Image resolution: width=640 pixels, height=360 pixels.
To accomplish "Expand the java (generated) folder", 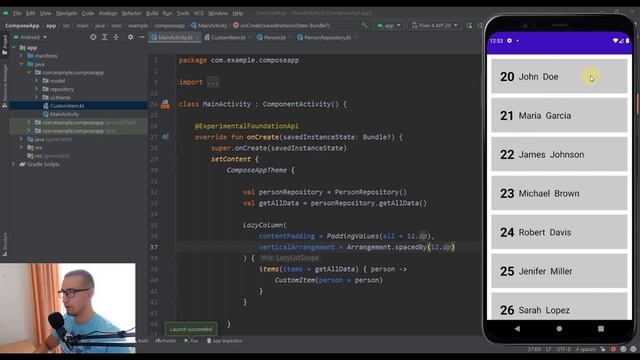I will 22,139.
